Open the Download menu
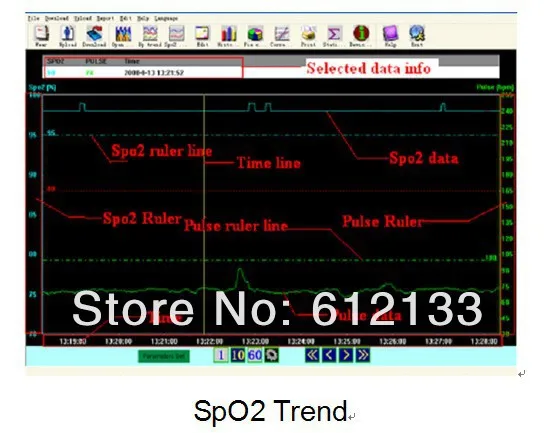The width and height of the screenshot is (555, 433). pos(57,18)
